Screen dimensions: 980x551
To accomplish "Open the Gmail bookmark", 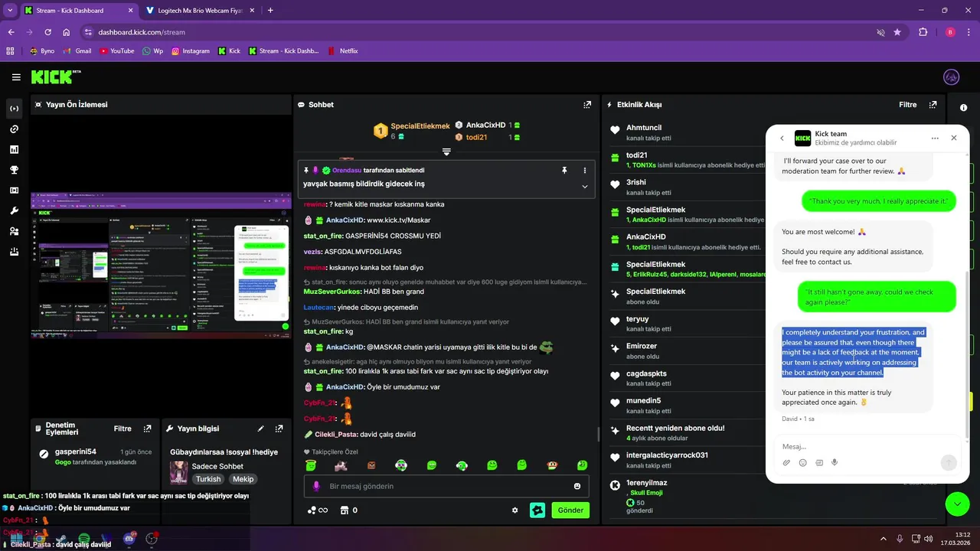I will click(77, 51).
